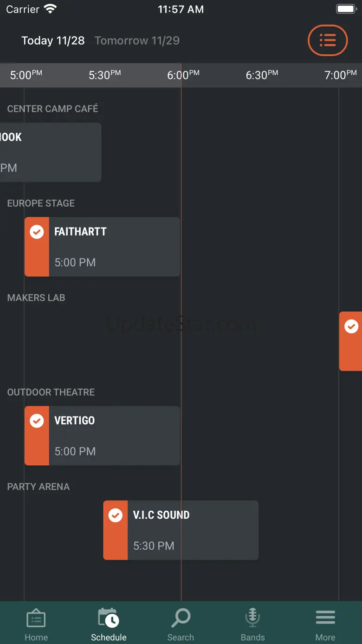Tap the Bands microphone icon

coord(252,619)
